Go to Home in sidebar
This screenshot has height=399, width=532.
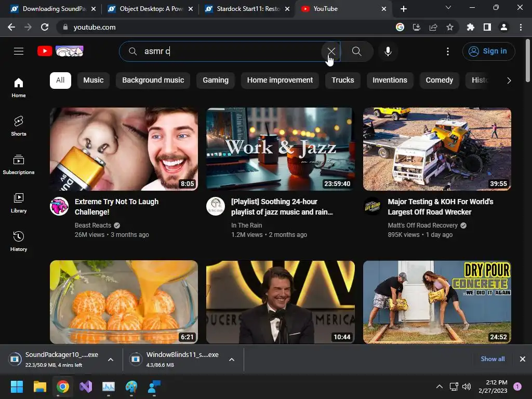click(19, 87)
